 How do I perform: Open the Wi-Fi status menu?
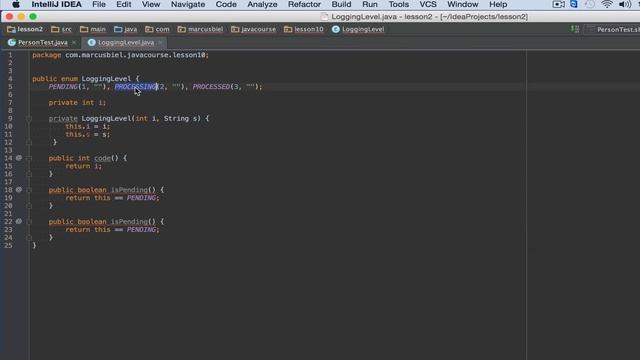pos(607,4)
